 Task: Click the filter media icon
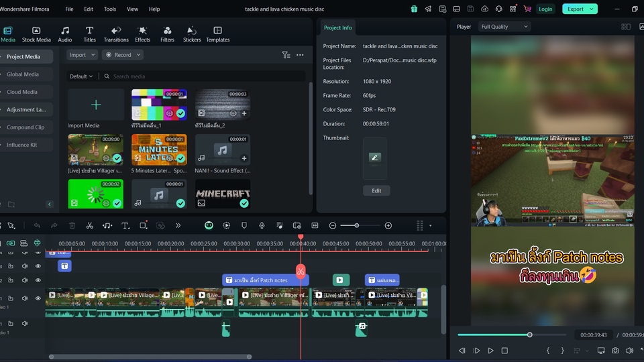click(x=286, y=55)
